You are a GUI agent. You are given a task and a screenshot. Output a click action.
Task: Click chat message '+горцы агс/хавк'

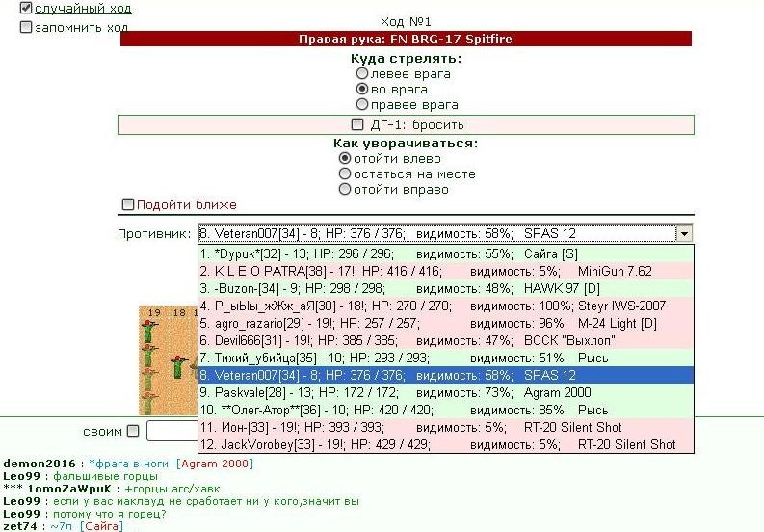coord(172,489)
